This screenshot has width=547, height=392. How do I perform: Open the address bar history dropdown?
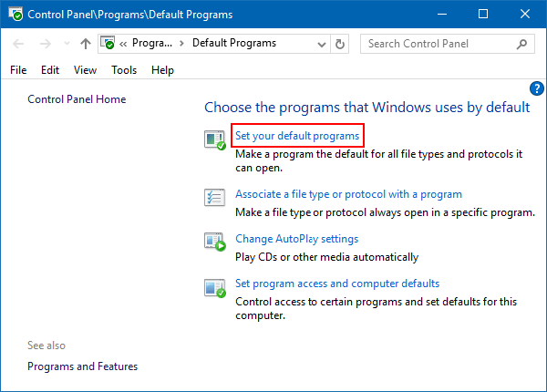click(322, 45)
